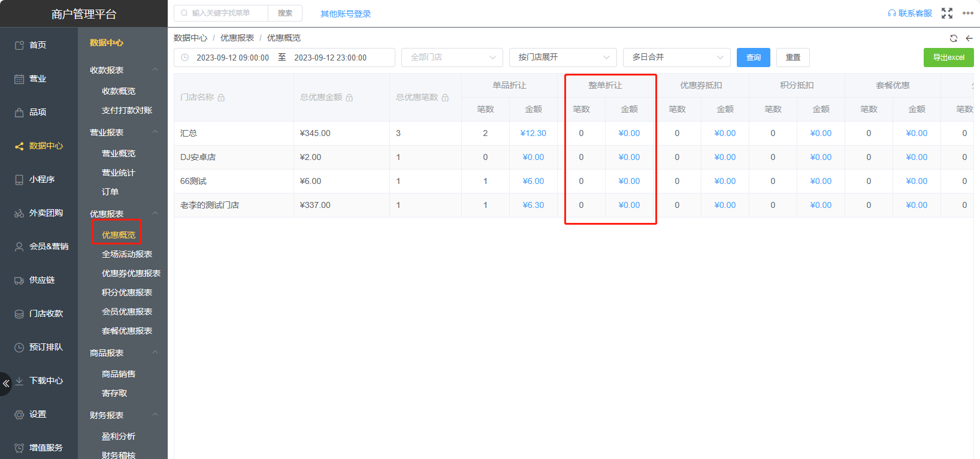
Task: Open 营业概览 report
Action: tap(119, 153)
